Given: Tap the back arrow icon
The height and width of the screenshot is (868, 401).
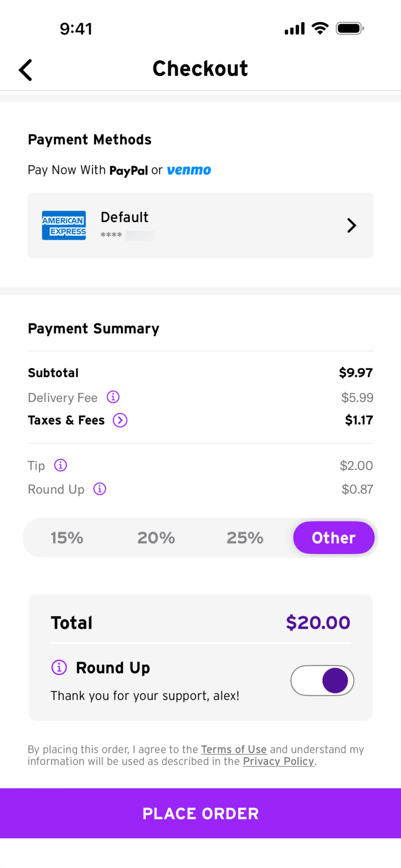Looking at the screenshot, I should [x=26, y=70].
